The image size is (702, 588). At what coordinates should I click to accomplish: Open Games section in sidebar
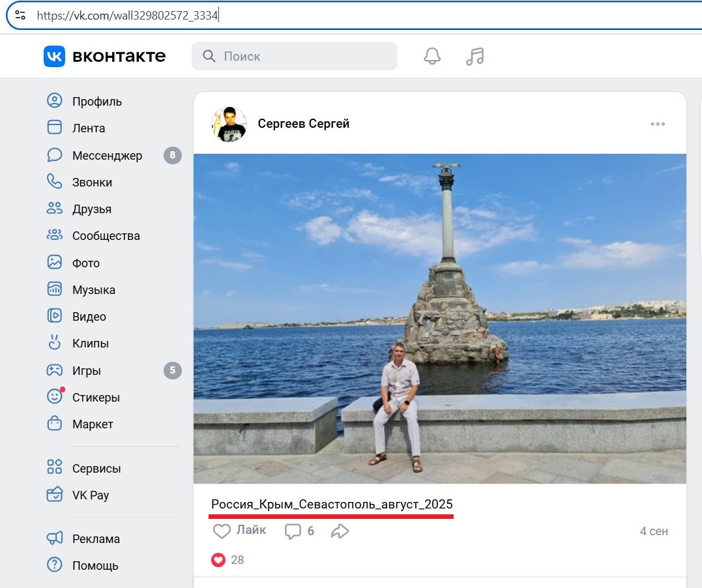[x=86, y=371]
